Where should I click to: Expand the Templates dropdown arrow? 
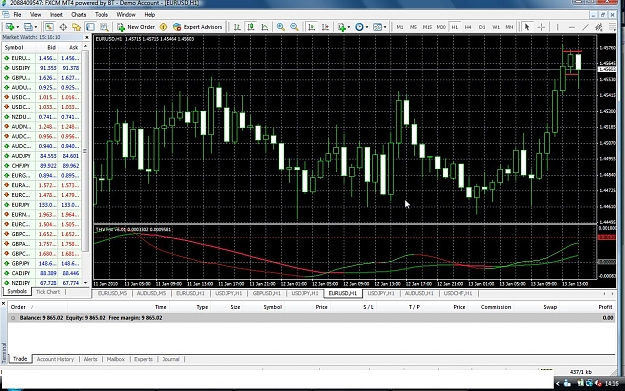coord(385,27)
